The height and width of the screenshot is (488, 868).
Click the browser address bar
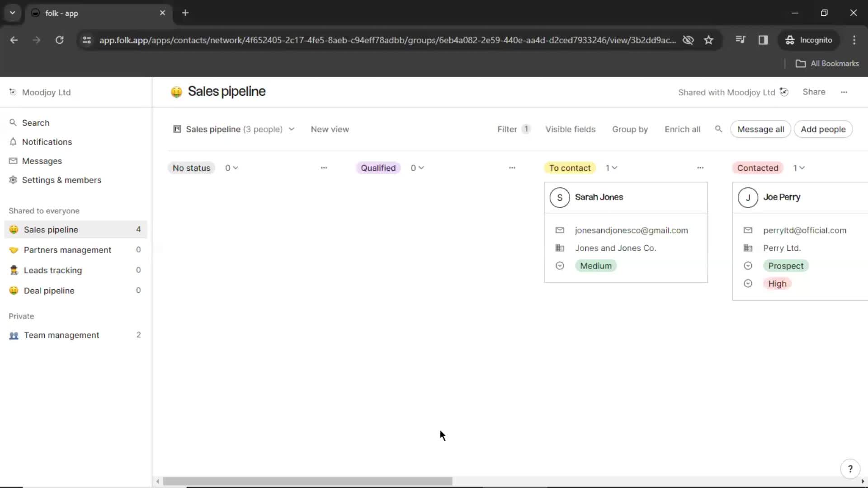coord(387,40)
